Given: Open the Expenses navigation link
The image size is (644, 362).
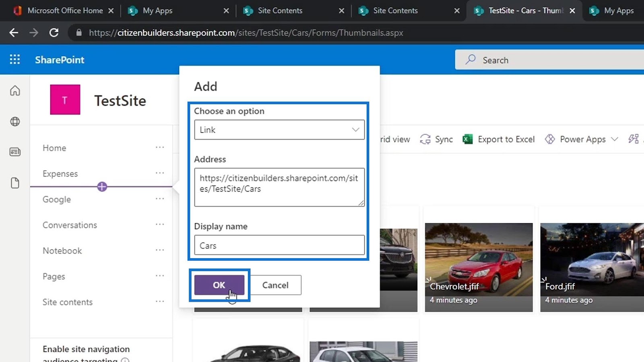Looking at the screenshot, I should click(x=60, y=173).
